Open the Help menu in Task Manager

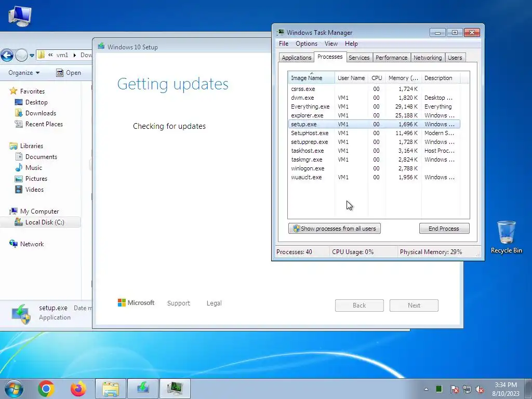[x=351, y=44]
